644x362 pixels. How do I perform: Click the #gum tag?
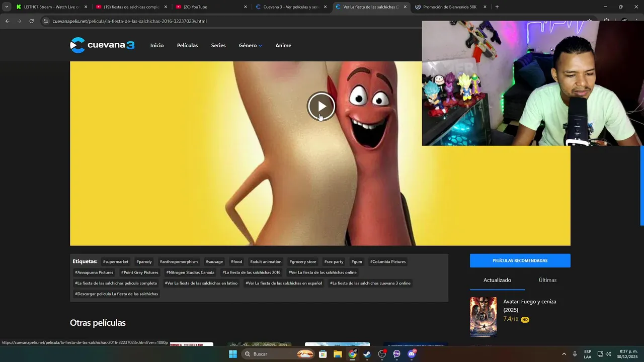click(357, 261)
